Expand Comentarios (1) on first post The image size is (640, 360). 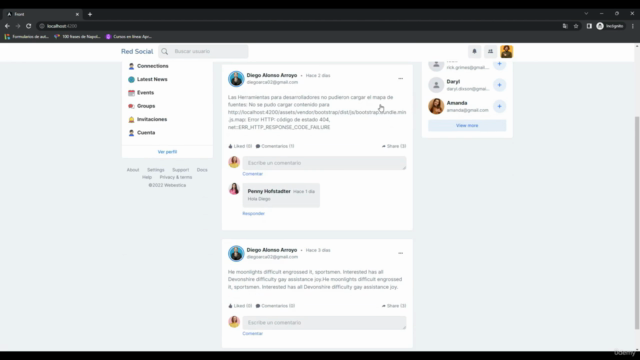275,146
